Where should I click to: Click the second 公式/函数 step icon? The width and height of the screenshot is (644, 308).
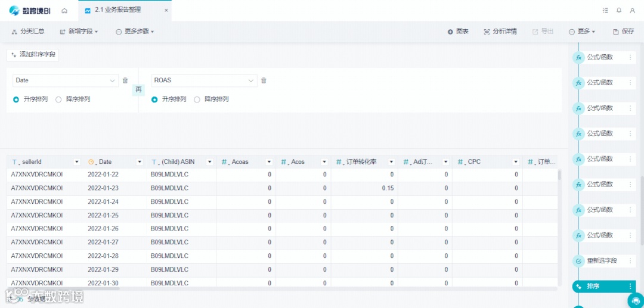(x=578, y=83)
